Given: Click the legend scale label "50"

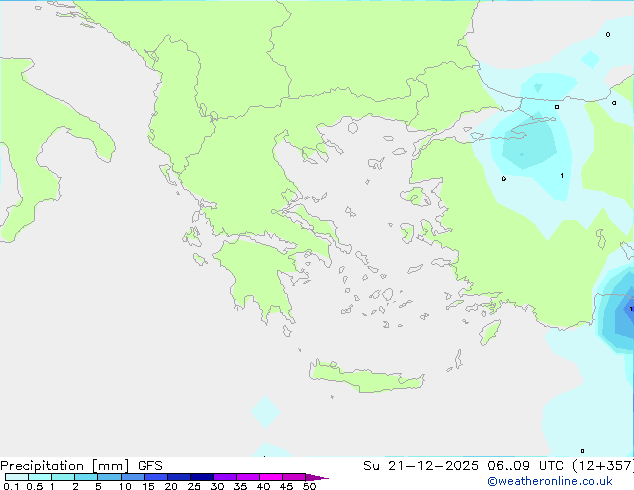Looking at the screenshot, I should click(309, 486).
